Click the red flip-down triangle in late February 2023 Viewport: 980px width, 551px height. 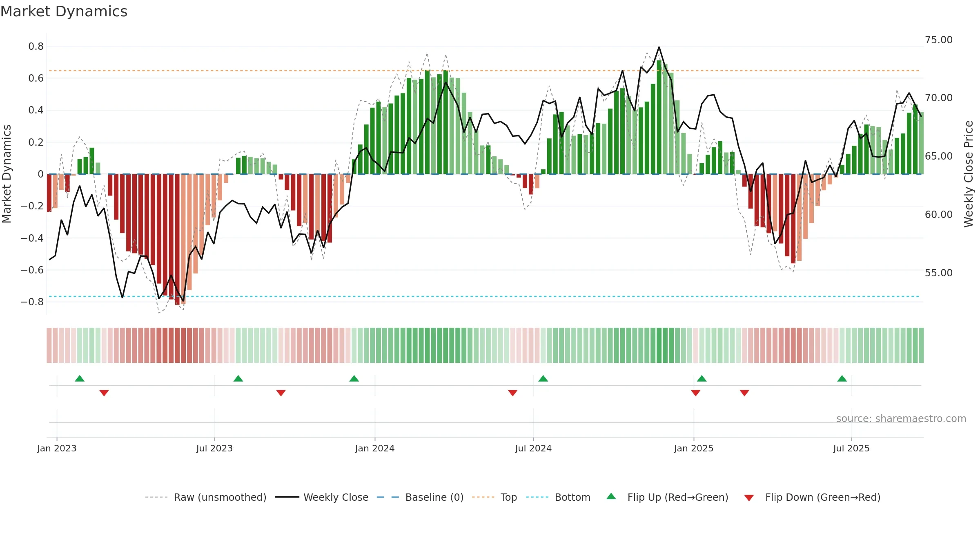(x=104, y=393)
